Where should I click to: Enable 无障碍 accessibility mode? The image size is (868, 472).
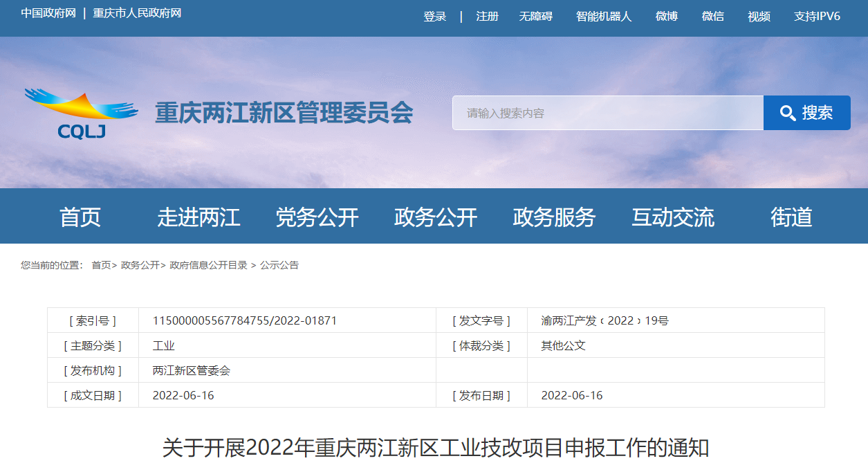[536, 17]
